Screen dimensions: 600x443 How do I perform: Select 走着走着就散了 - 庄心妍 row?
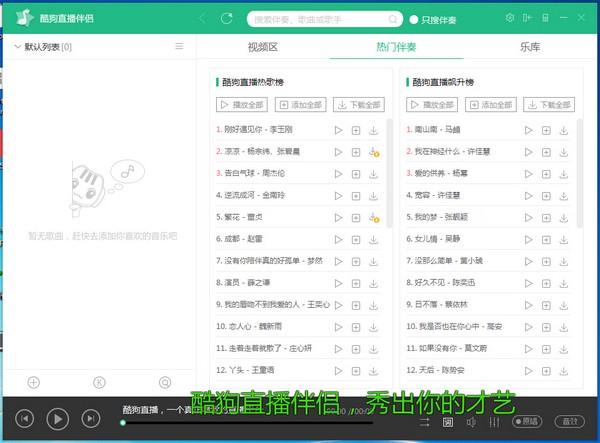tap(298, 349)
